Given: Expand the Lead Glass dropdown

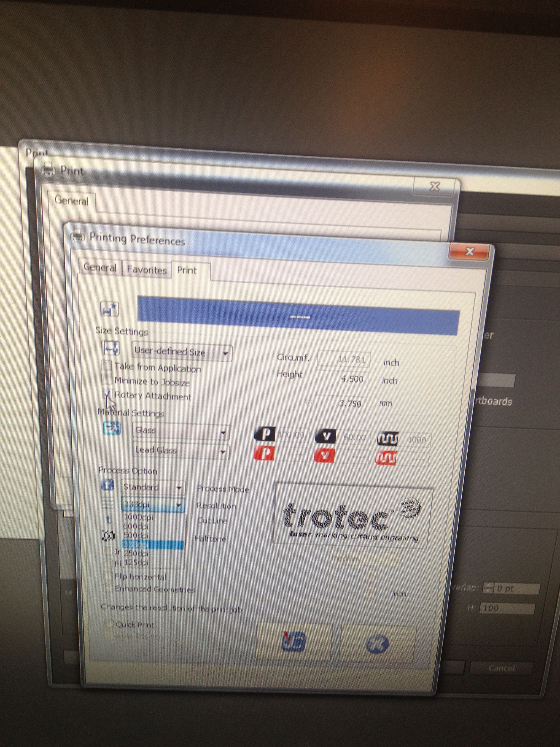Looking at the screenshot, I should point(181,451).
